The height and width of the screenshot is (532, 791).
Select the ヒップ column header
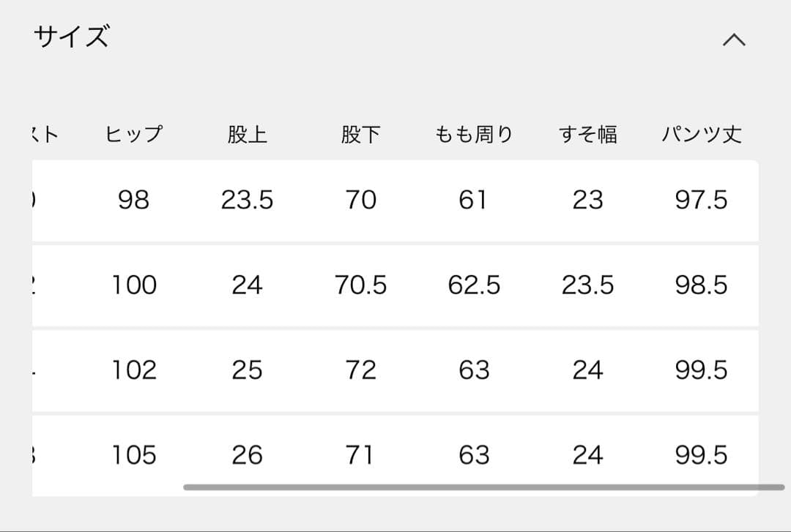[x=134, y=133]
